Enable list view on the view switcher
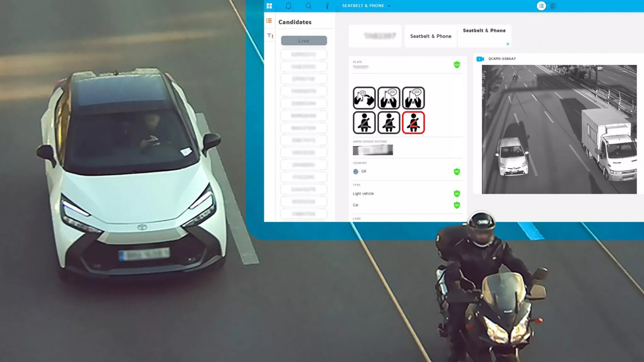This screenshot has height=362, width=644. coord(541,6)
